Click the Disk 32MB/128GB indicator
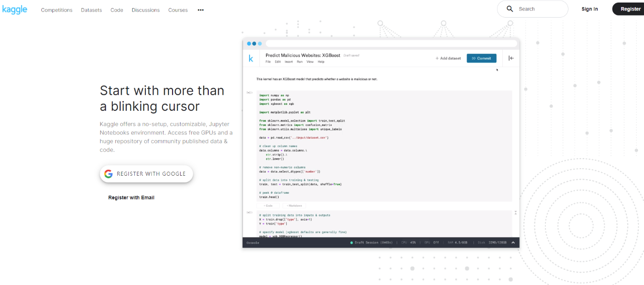This screenshot has height=285, width=644. 492,243
